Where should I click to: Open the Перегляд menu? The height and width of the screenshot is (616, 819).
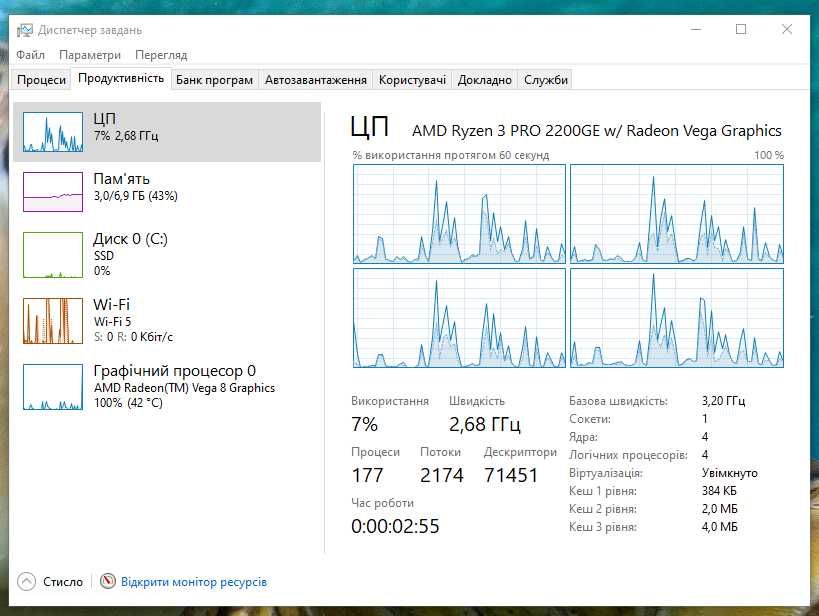point(161,55)
